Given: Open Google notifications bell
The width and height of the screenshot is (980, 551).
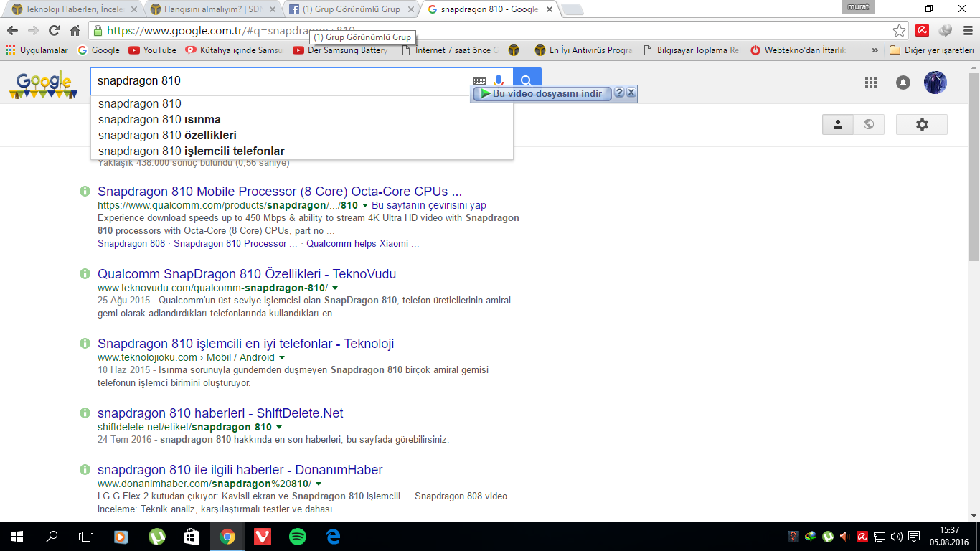Looking at the screenshot, I should (x=903, y=83).
